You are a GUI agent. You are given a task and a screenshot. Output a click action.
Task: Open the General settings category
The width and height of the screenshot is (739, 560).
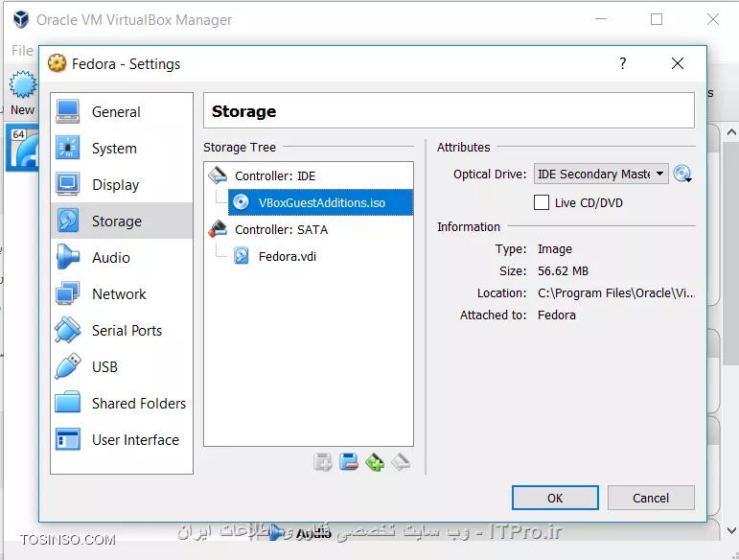click(122, 112)
